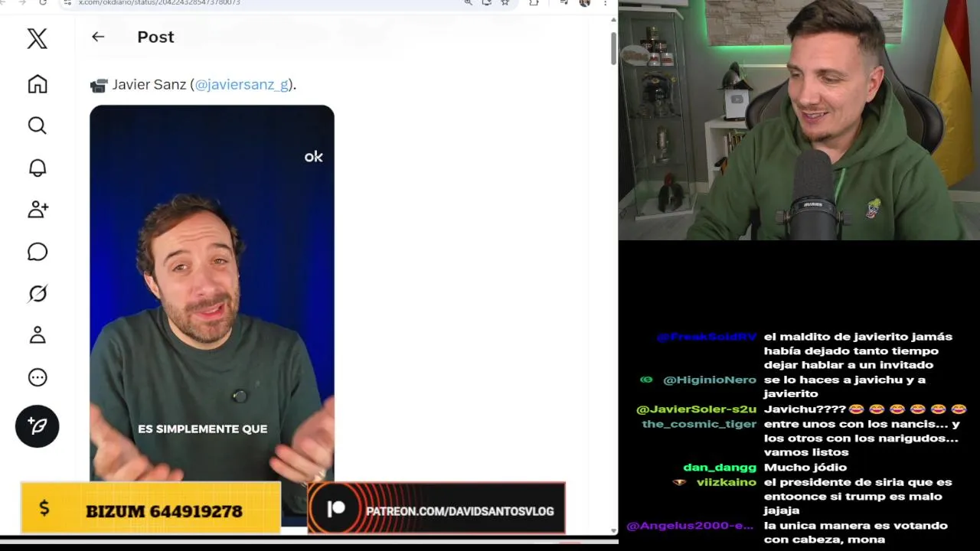Open browser profile avatar
980x551 pixels.
tap(585, 3)
